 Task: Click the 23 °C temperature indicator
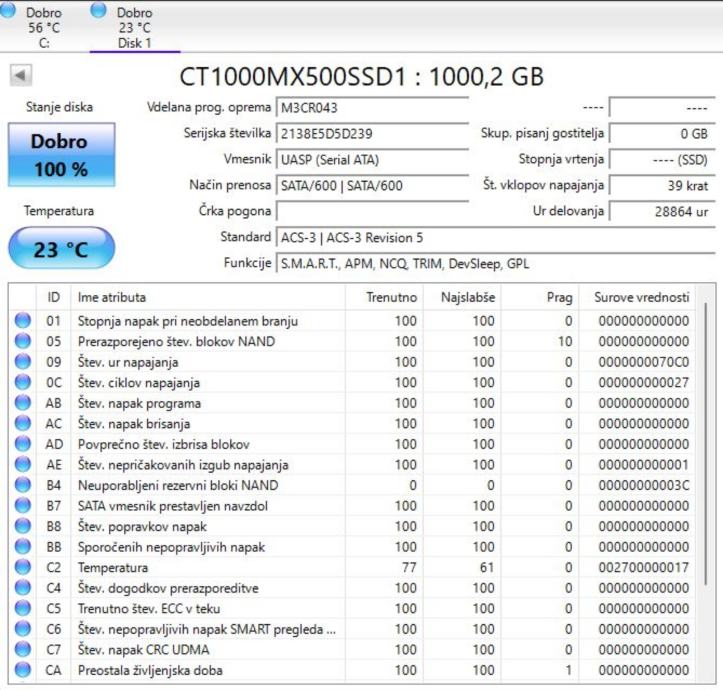[61, 249]
